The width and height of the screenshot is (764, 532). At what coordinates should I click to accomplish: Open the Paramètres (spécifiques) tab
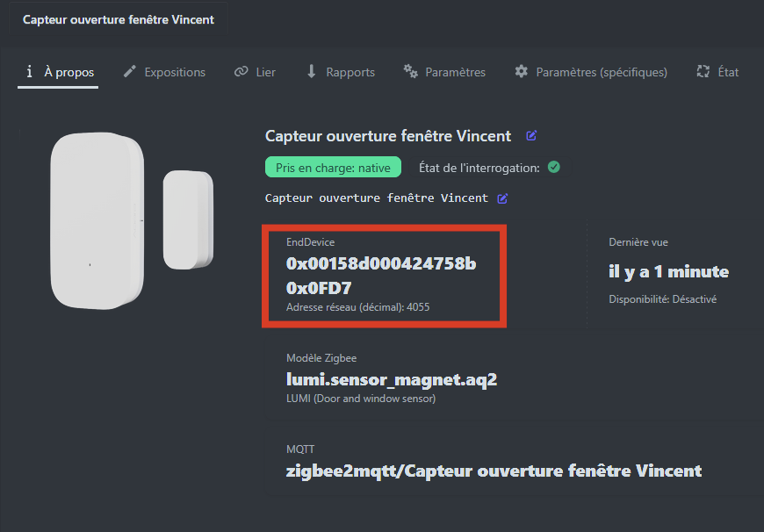[602, 72]
